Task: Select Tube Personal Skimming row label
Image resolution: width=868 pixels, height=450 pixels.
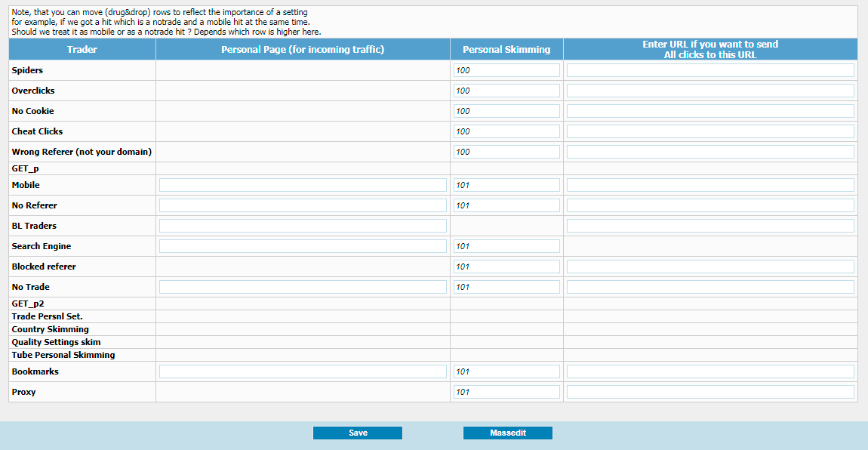Action: 63,355
